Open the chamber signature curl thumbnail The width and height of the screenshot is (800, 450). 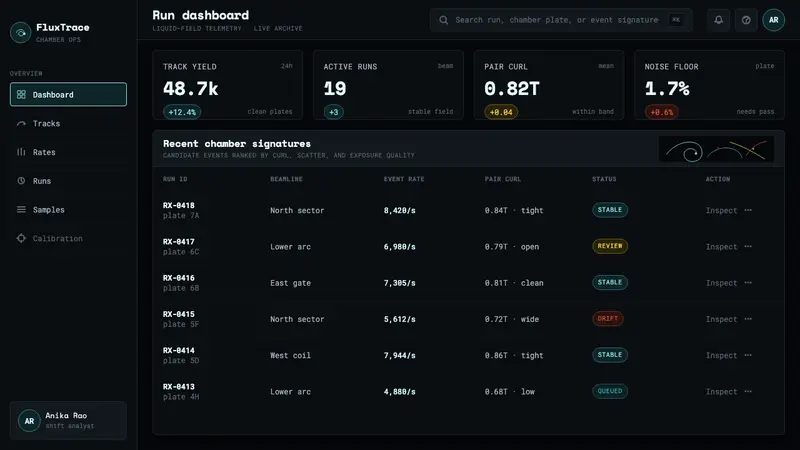tap(716, 149)
